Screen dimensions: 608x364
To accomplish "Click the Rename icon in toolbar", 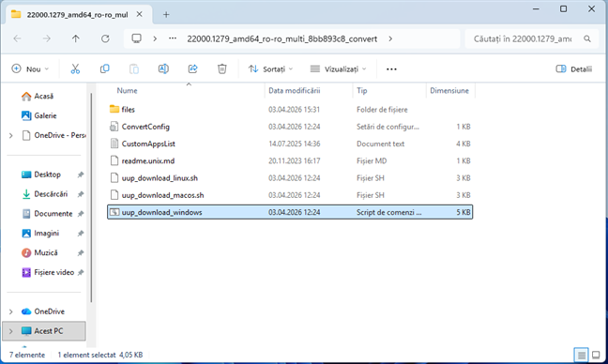I will (163, 69).
